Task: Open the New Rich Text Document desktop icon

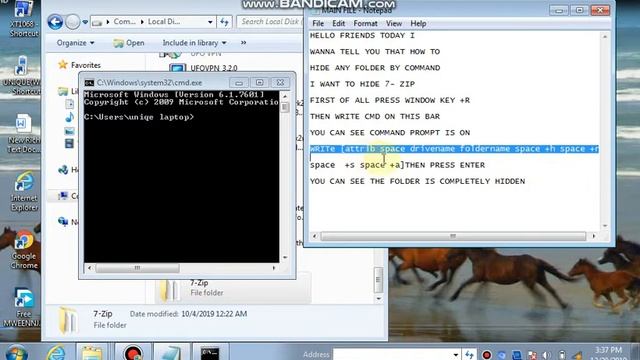Action: [24, 134]
